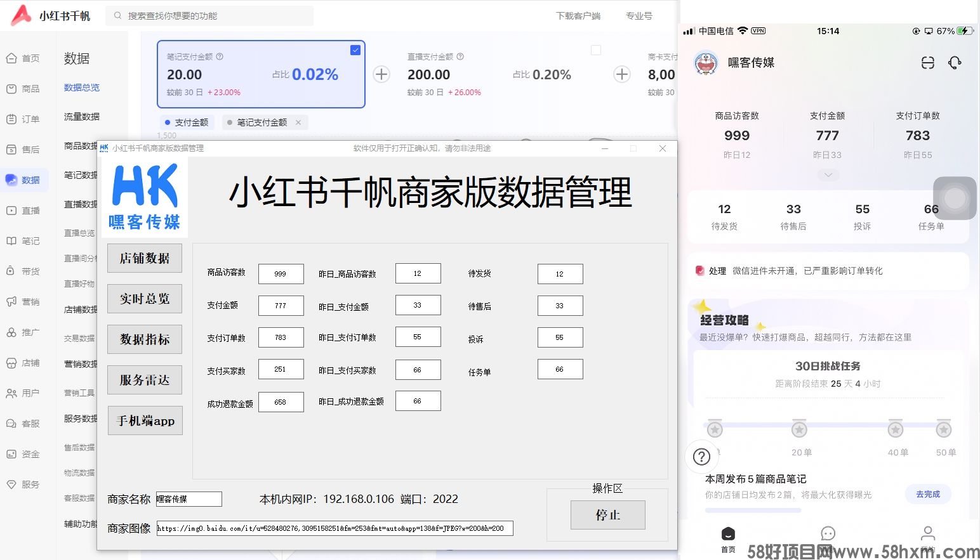
Task: Click the 商家名称 input field
Action: [189, 499]
